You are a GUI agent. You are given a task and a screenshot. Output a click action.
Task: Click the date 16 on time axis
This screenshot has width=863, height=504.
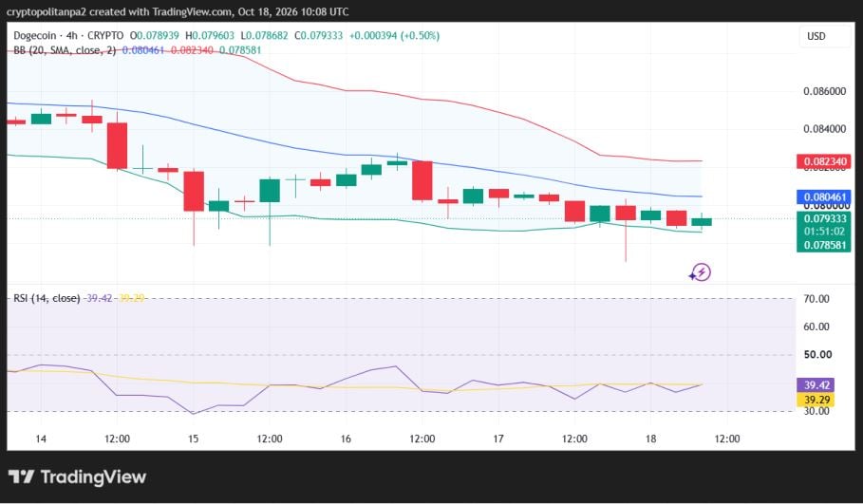346,439
